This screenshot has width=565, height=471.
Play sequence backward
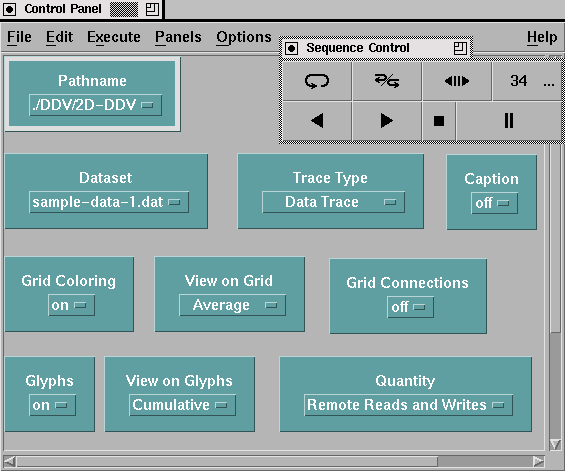[x=317, y=121]
